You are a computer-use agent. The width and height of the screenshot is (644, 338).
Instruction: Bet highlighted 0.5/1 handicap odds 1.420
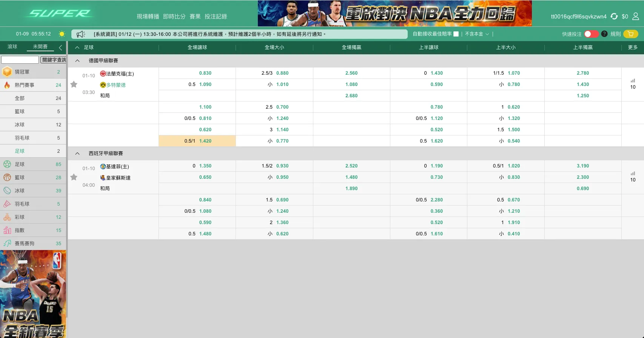197,141
